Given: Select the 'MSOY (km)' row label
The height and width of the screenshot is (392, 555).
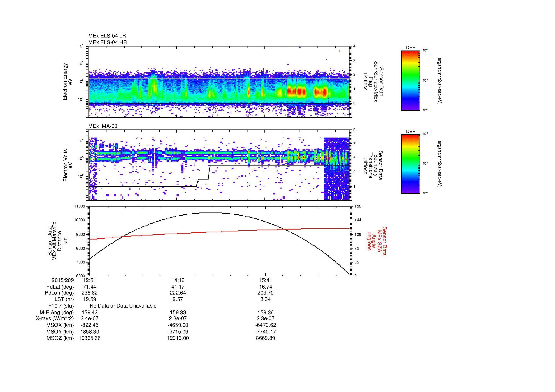Looking at the screenshot, I should click(x=60, y=332).
